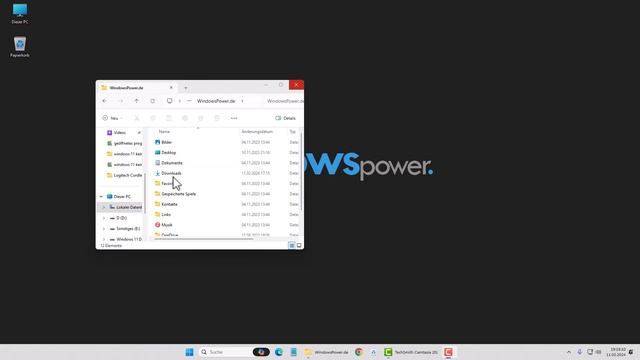Expand Lokaler Datenträger tree node
Viewport: 640px width, 360px height.
[104, 207]
